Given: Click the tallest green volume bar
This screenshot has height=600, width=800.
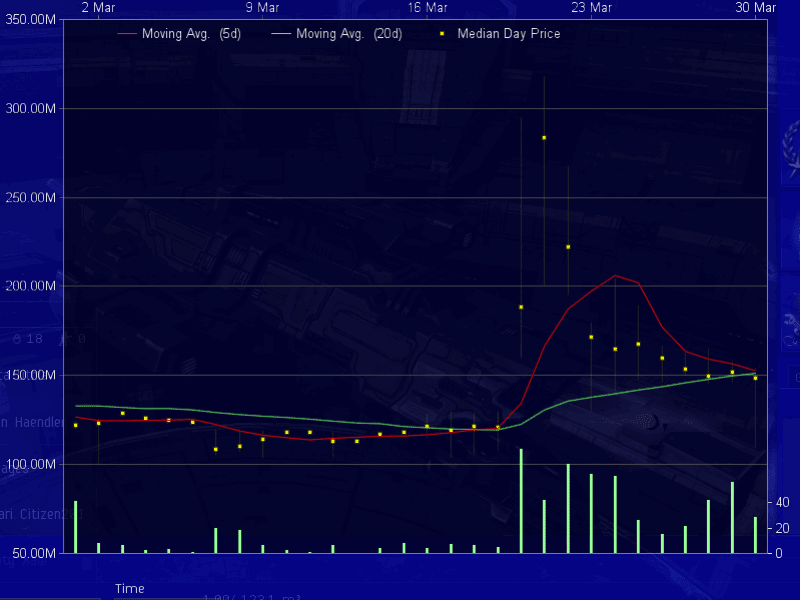Looking at the screenshot, I should click(x=521, y=501).
